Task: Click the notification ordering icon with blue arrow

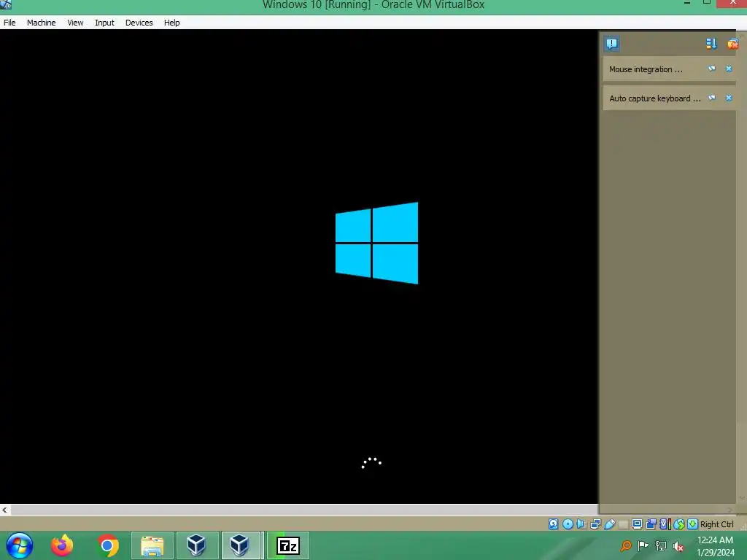Action: 711,44
